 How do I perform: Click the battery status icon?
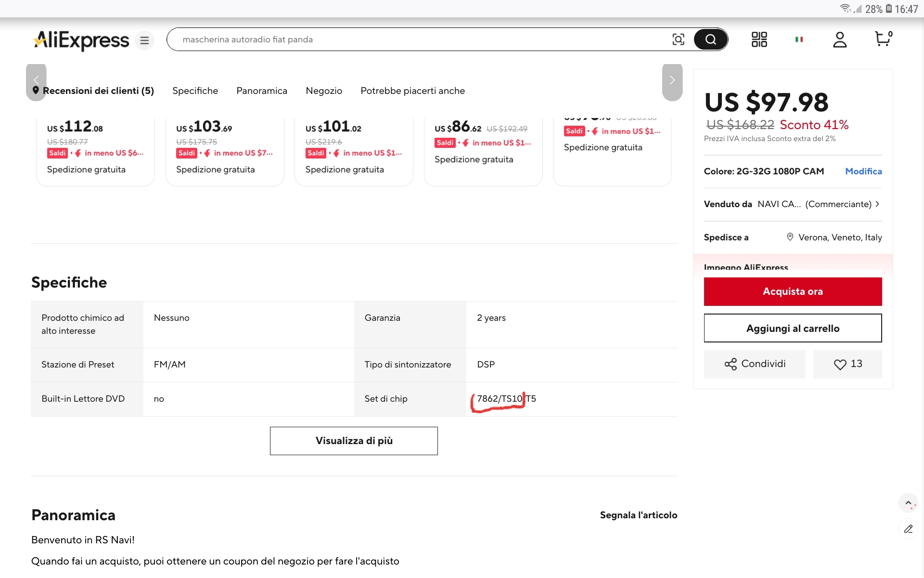click(889, 8)
